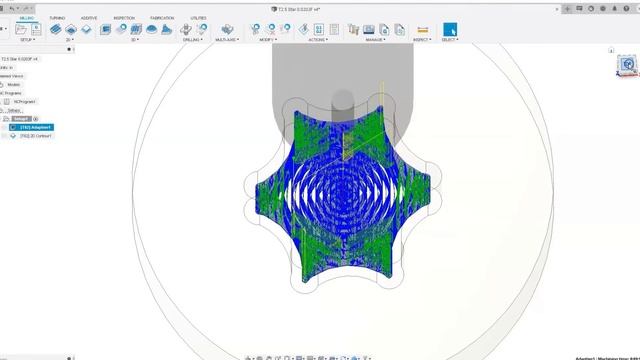640x360 pixels.
Task: Select the Drill tool icon
Action: tap(186, 29)
